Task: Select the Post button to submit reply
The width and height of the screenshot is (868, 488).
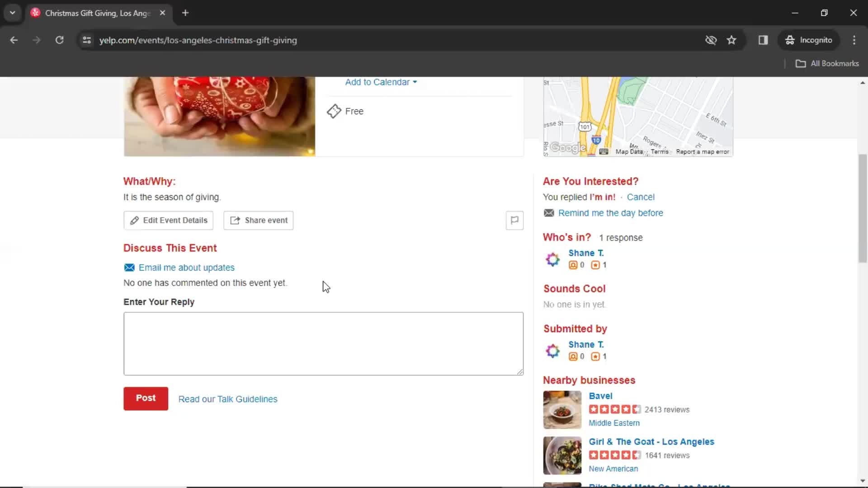Action: 146,398
